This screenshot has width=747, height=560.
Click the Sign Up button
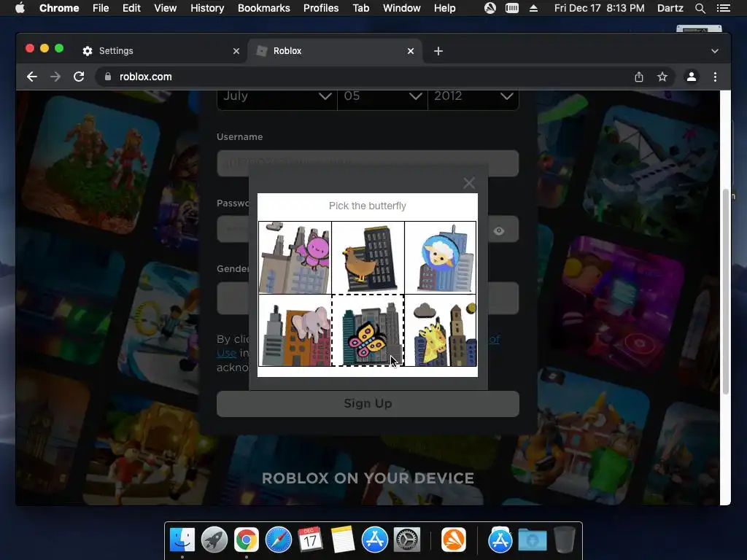368,404
